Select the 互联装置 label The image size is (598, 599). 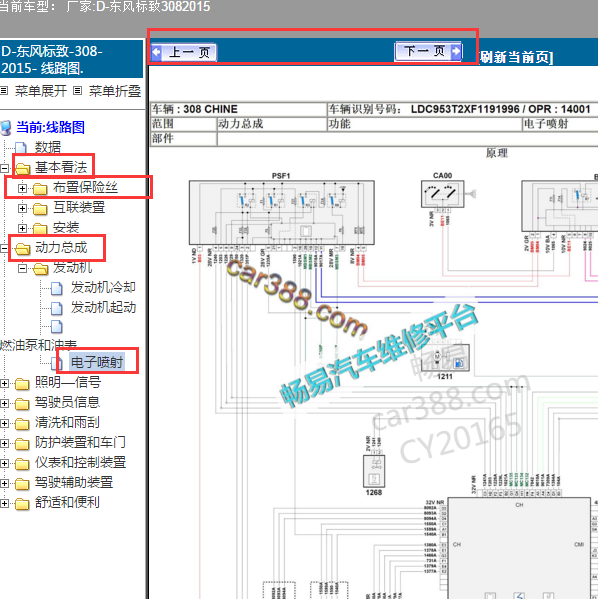click(79, 207)
